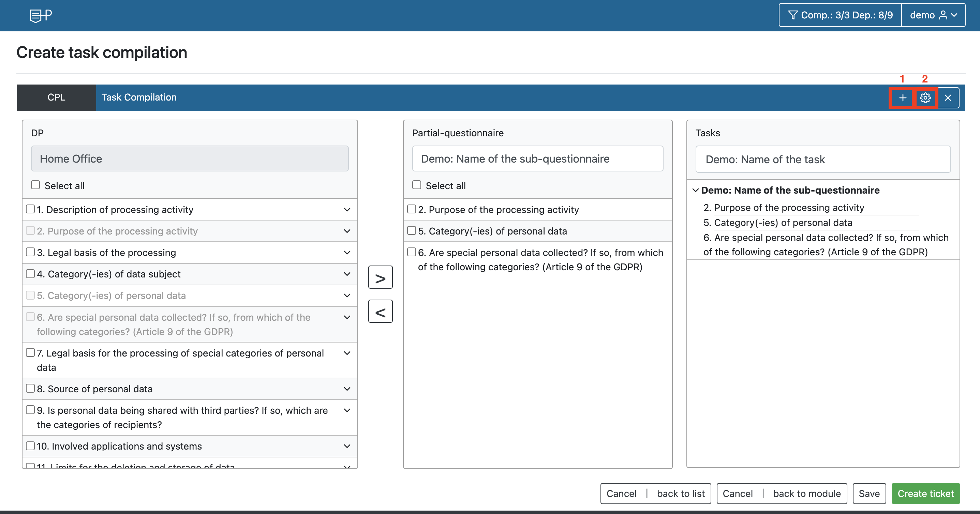The image size is (980, 514).
Task: Expand 5. Category(-ies) of personal data chevron in DP
Action: pos(347,296)
